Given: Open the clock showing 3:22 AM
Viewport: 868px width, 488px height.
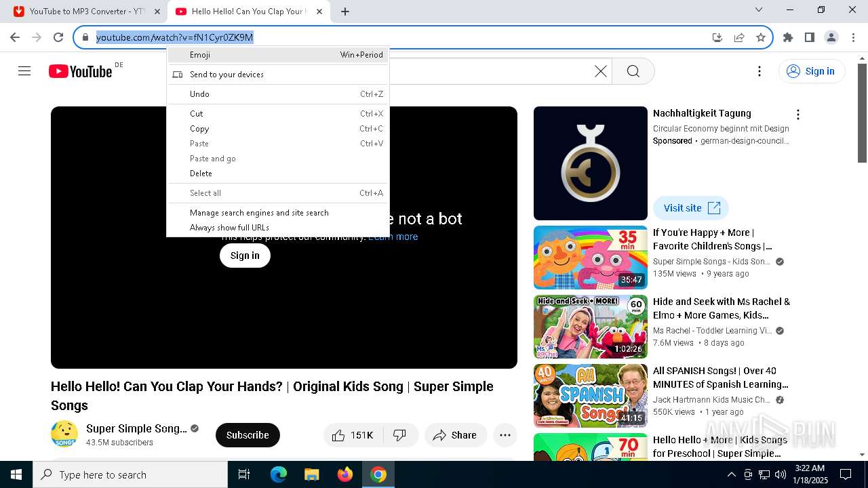Looking at the screenshot, I should coord(809,474).
